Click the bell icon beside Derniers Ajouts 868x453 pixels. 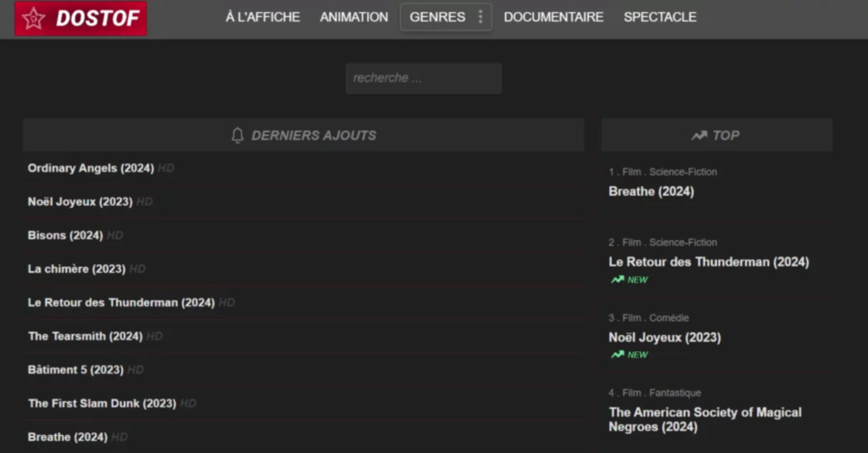point(237,136)
